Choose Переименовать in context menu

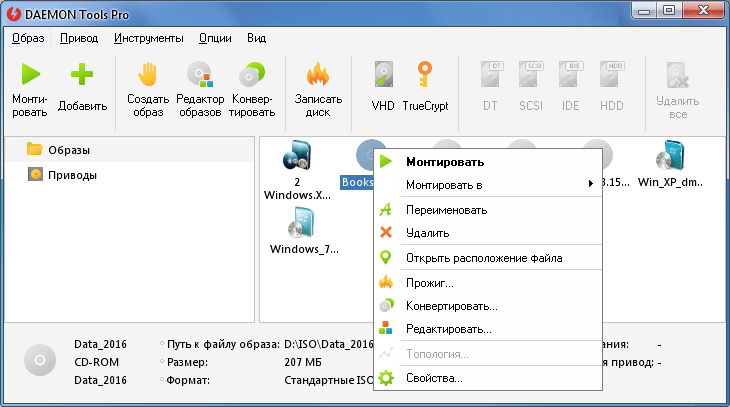[x=446, y=211]
